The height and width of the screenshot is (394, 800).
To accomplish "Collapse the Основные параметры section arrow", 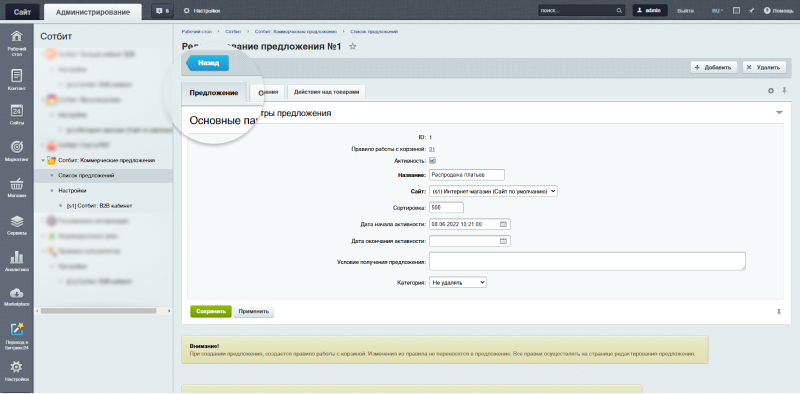I will [779, 113].
